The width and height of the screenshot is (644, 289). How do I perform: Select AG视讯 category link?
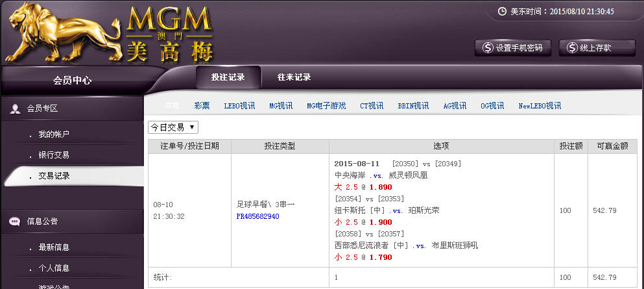click(455, 106)
